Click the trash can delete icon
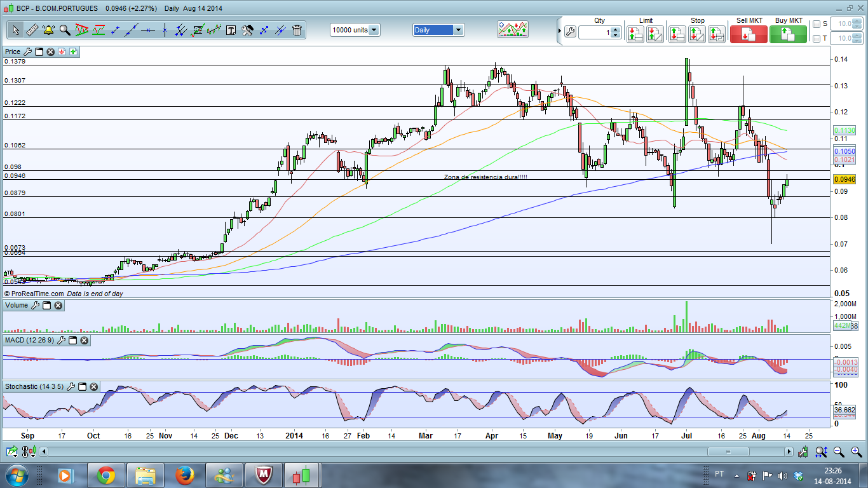868x488 pixels. [297, 30]
